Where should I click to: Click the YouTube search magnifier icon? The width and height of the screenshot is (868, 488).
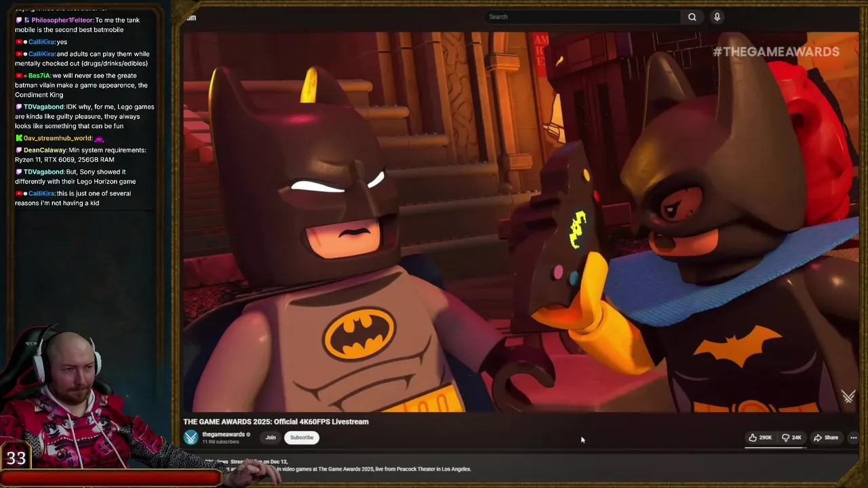click(x=692, y=17)
